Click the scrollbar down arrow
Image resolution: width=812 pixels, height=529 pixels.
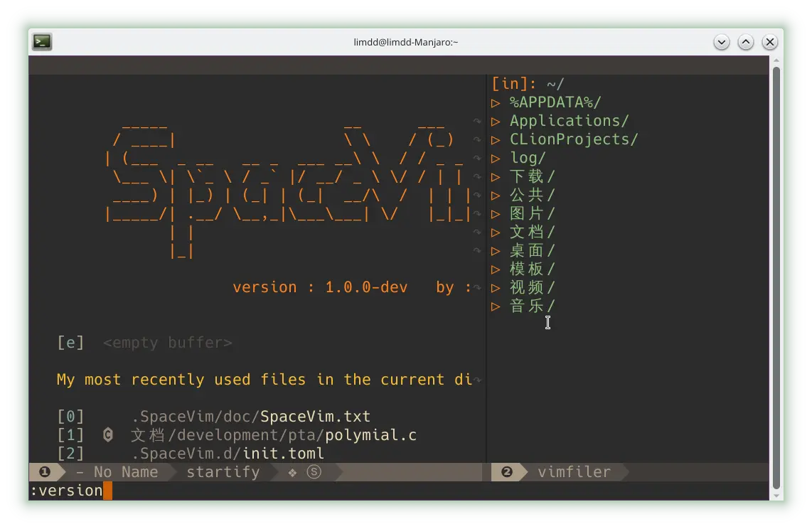[x=776, y=496]
